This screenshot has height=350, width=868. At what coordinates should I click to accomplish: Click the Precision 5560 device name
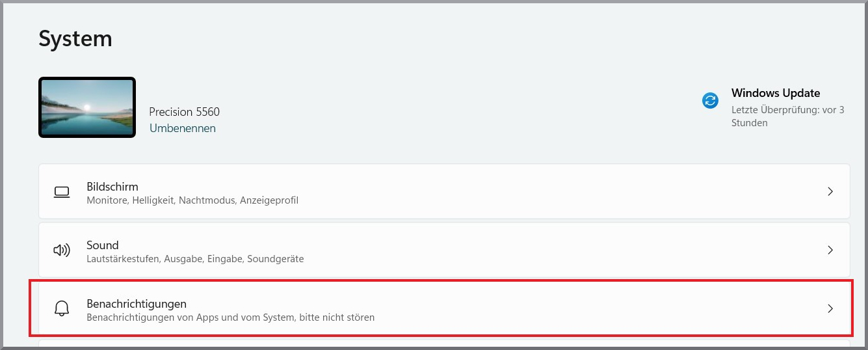185,112
